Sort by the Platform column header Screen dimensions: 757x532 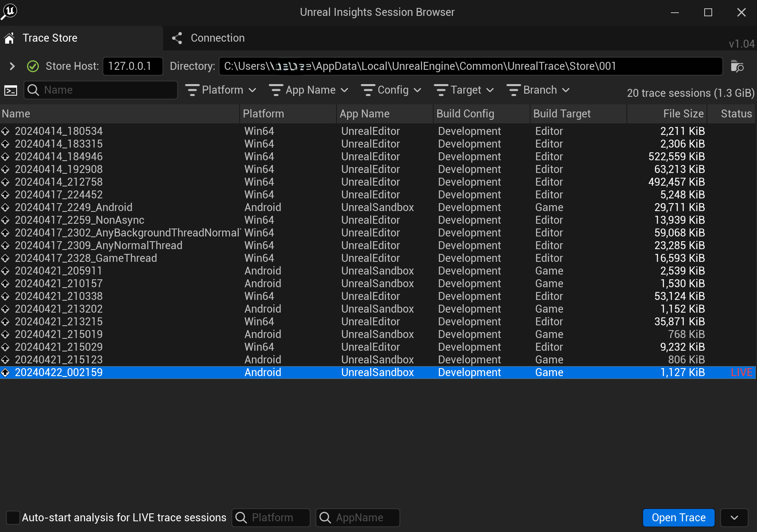(288, 114)
